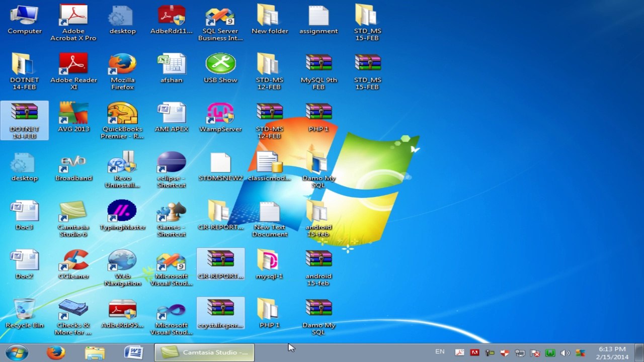Open the Windows Start menu
This screenshot has height=362, width=644.
coord(17,352)
